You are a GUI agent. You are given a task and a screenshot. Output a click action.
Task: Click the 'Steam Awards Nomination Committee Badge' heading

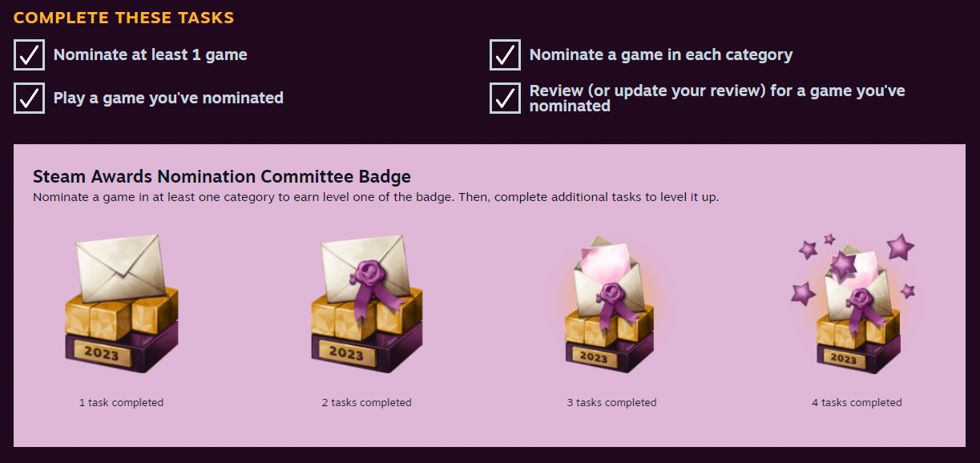point(222,176)
